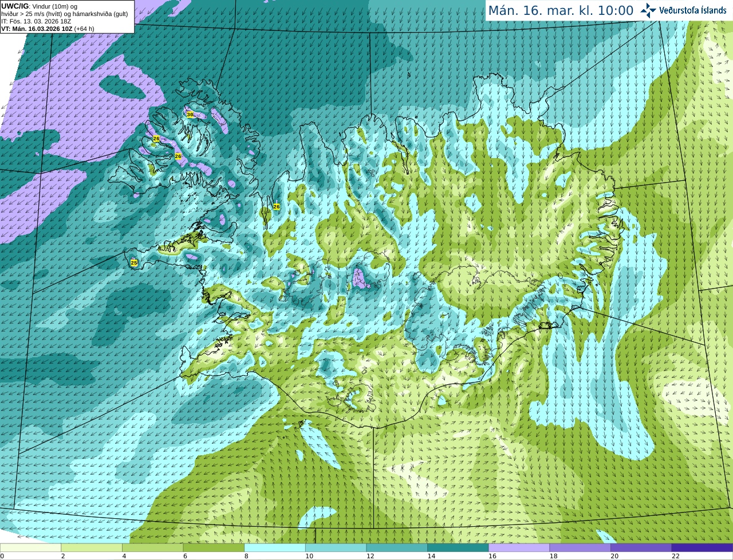Pick the 18–20 purple legend swatch
This screenshot has width=733, height=560.
click(x=580, y=548)
